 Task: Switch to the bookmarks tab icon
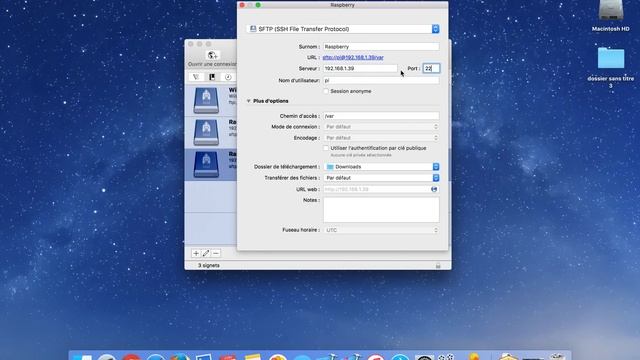tap(212, 77)
